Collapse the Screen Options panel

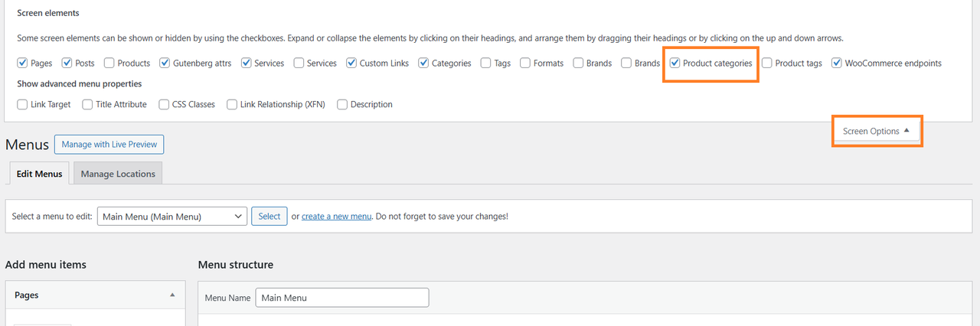point(877,131)
